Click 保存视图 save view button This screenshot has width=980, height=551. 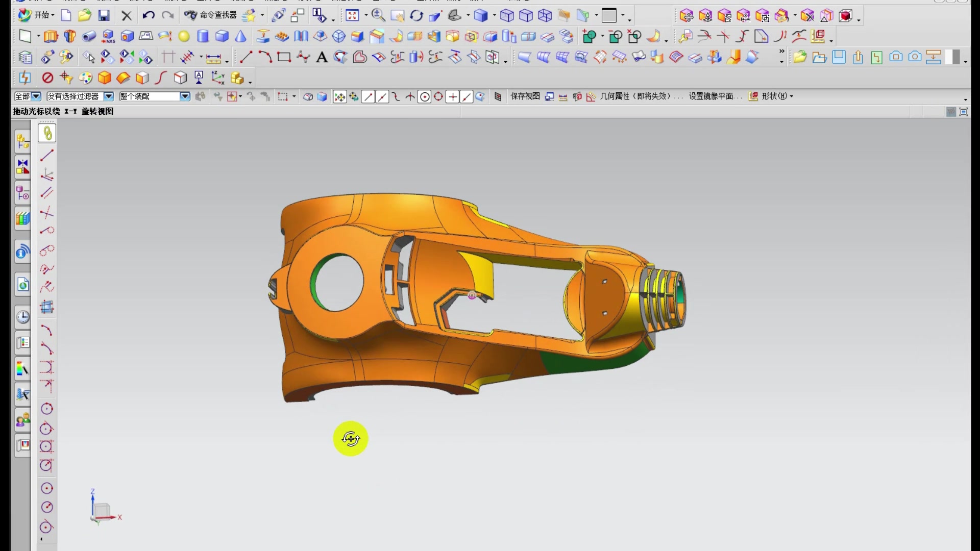coord(525,96)
